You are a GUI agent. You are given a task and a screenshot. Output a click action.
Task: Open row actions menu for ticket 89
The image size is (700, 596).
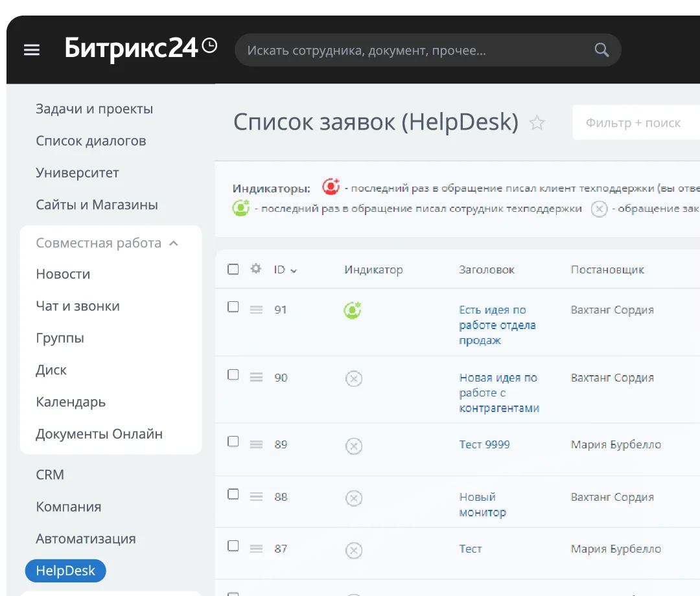pos(256,445)
